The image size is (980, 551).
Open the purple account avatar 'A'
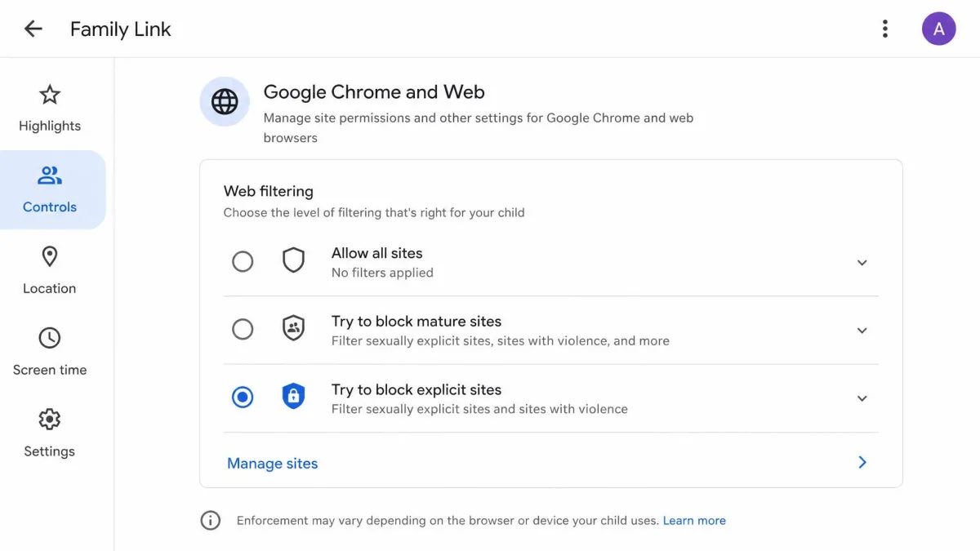tap(938, 29)
